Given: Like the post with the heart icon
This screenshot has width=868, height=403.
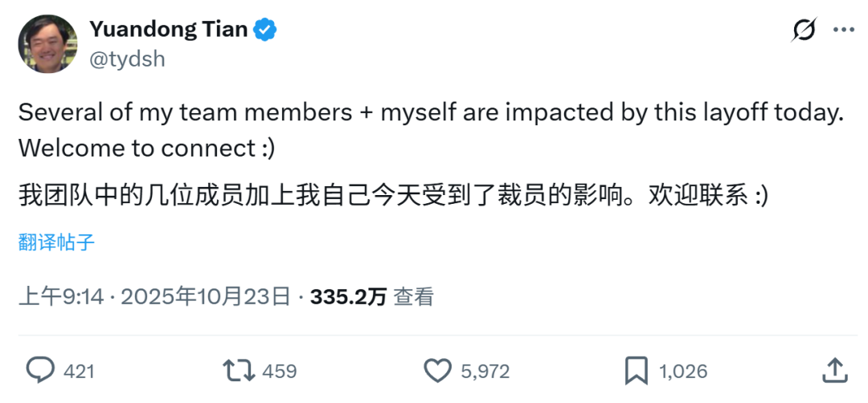Looking at the screenshot, I should [x=438, y=370].
